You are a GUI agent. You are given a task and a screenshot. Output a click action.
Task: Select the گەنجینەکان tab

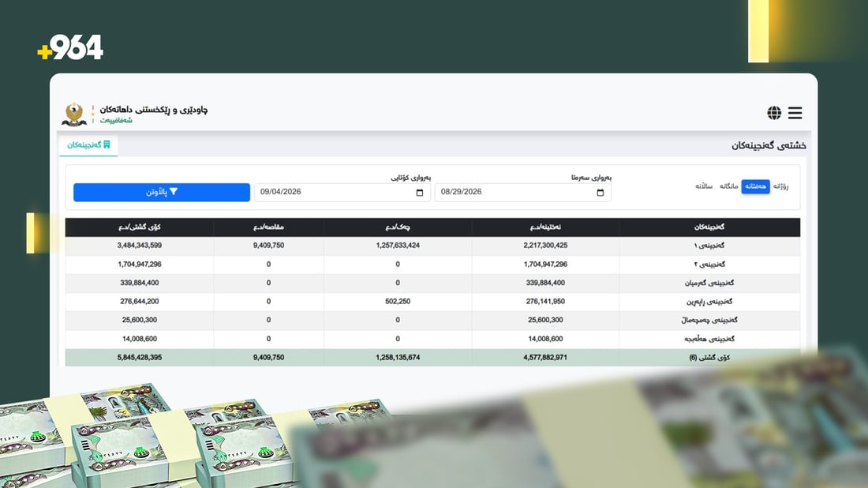(88, 145)
